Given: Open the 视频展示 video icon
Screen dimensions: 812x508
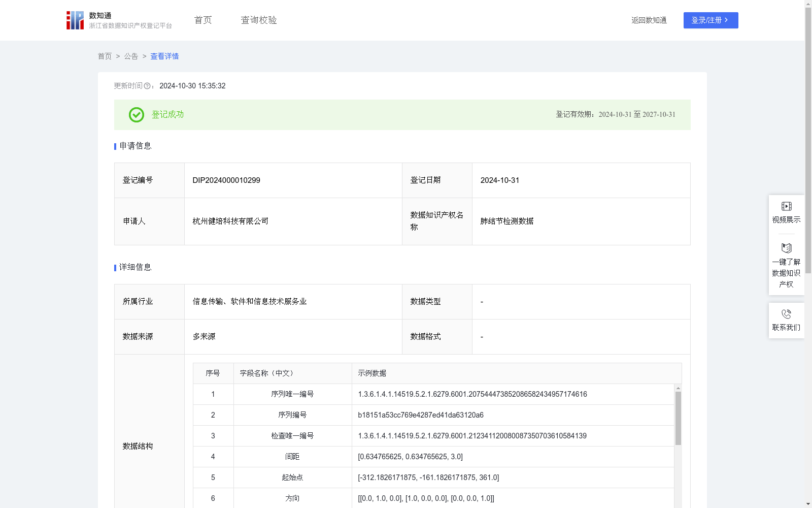Looking at the screenshot, I should coord(786,206).
